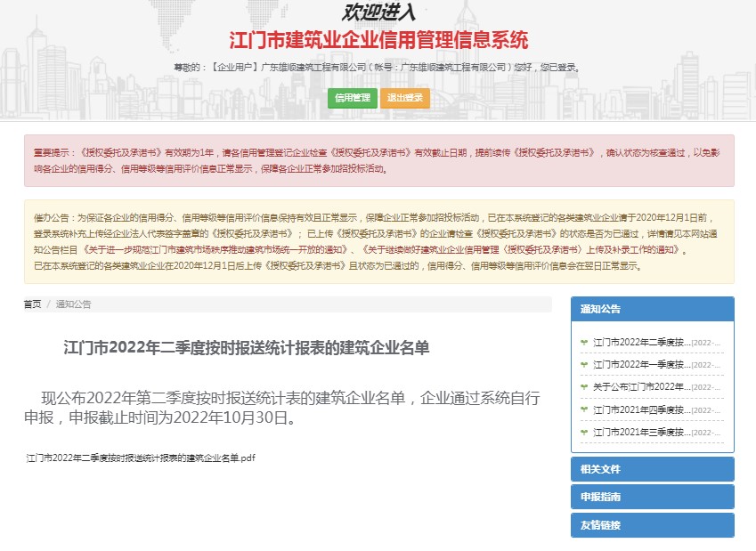Log out with the 退出登录 button
Image resolution: width=756 pixels, height=551 pixels.
[x=404, y=98]
